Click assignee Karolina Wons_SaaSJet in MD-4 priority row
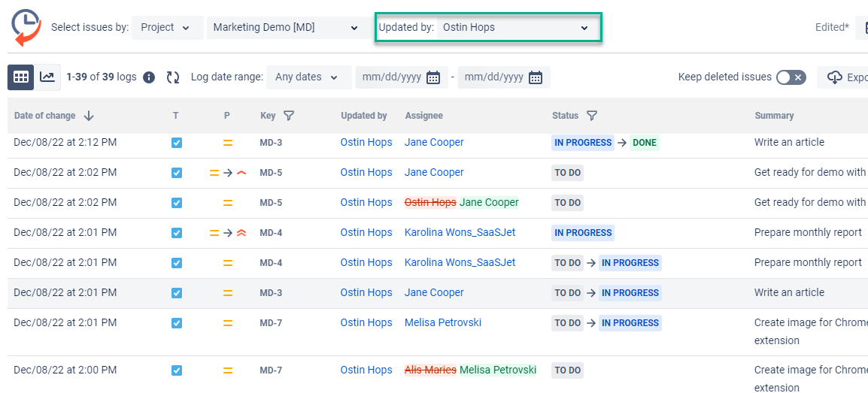Screen dimensions: 868x393 [x=460, y=233]
